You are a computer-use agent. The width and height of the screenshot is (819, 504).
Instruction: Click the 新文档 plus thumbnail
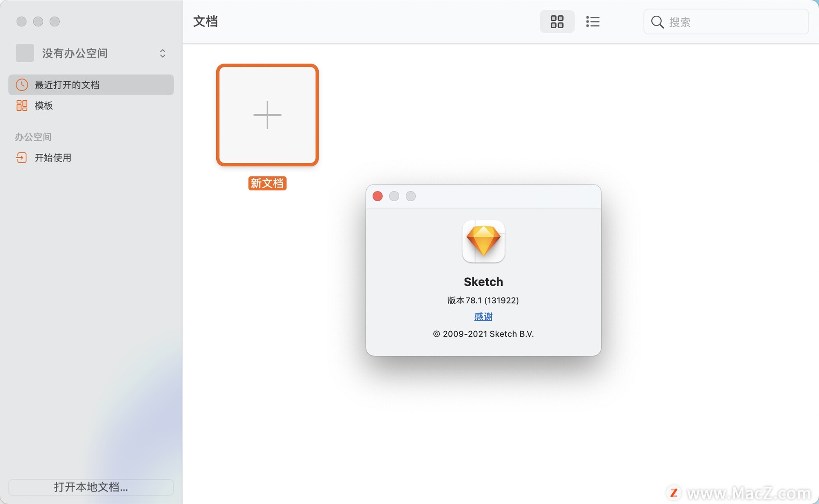[x=267, y=115]
